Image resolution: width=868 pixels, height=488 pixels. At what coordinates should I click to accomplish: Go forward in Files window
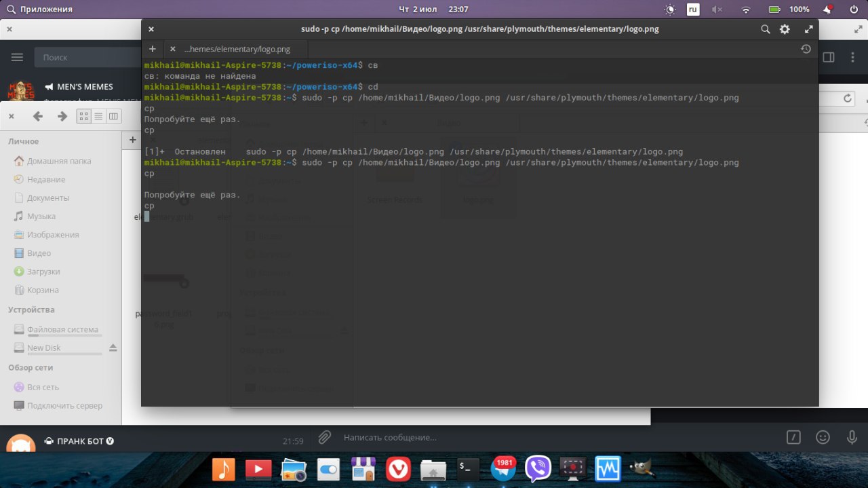(x=62, y=116)
